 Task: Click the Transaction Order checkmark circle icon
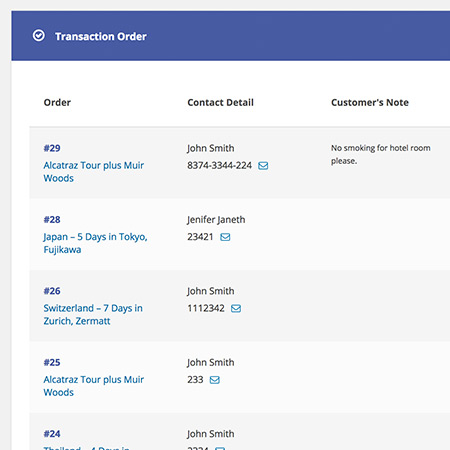coord(39,35)
